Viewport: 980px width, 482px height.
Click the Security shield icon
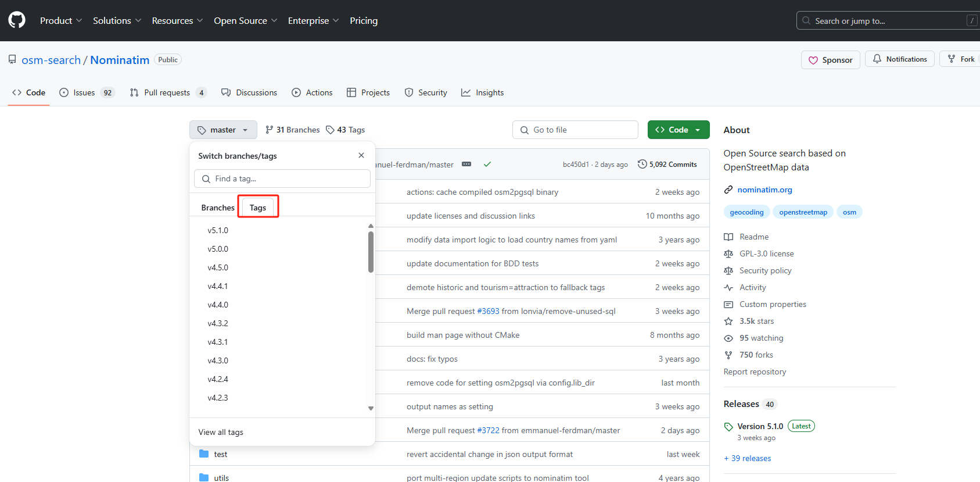(x=409, y=92)
